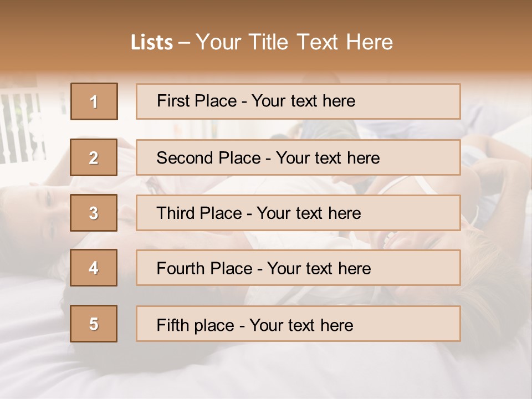This screenshot has height=399, width=532.
Task: Pick the number 4 list marker
Action: point(94,268)
